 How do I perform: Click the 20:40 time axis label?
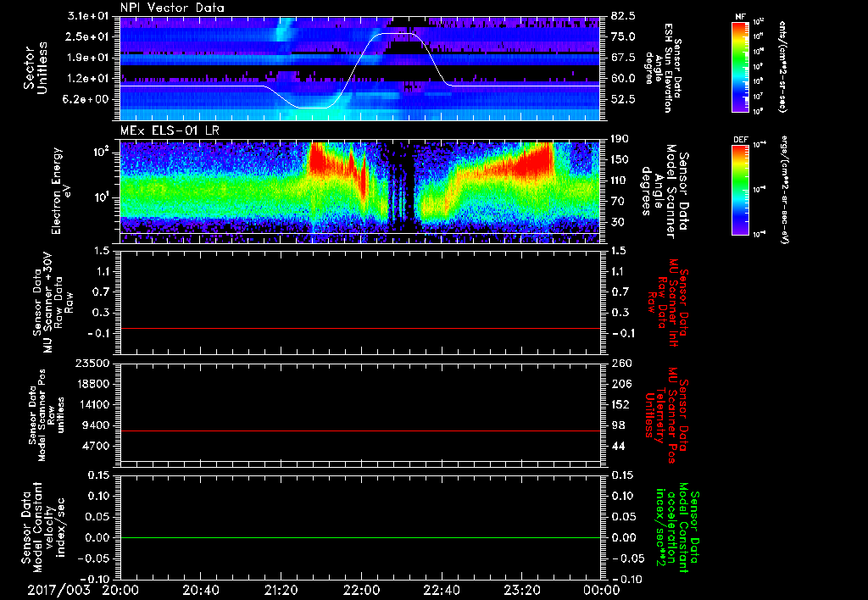pyautogui.click(x=200, y=590)
